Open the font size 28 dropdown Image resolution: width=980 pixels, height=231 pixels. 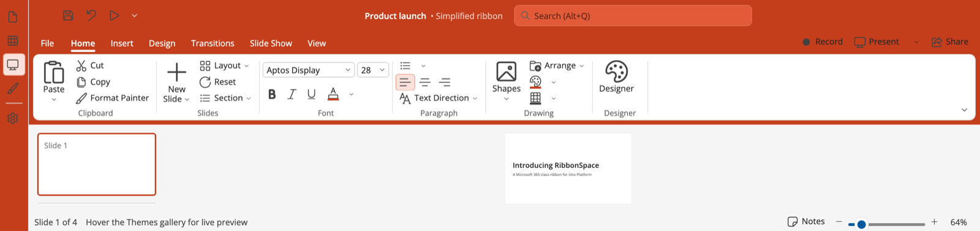373,70
